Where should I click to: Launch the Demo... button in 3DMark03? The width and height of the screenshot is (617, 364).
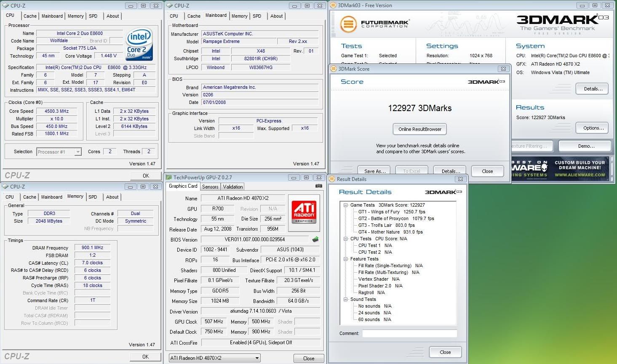[585, 146]
